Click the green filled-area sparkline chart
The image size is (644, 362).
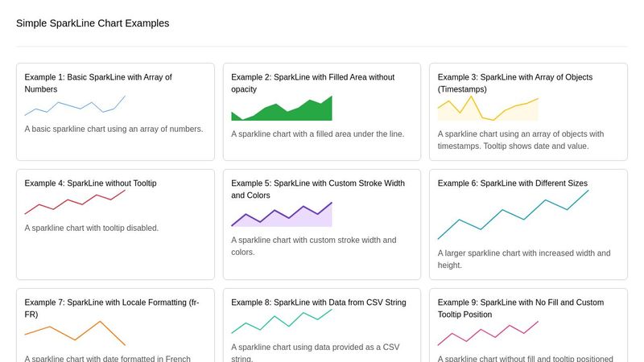282,108
